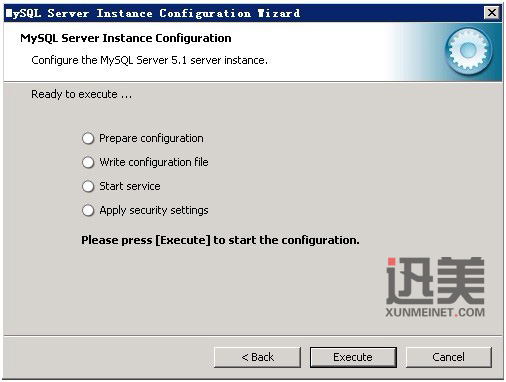Click the gear icon in header

(469, 51)
